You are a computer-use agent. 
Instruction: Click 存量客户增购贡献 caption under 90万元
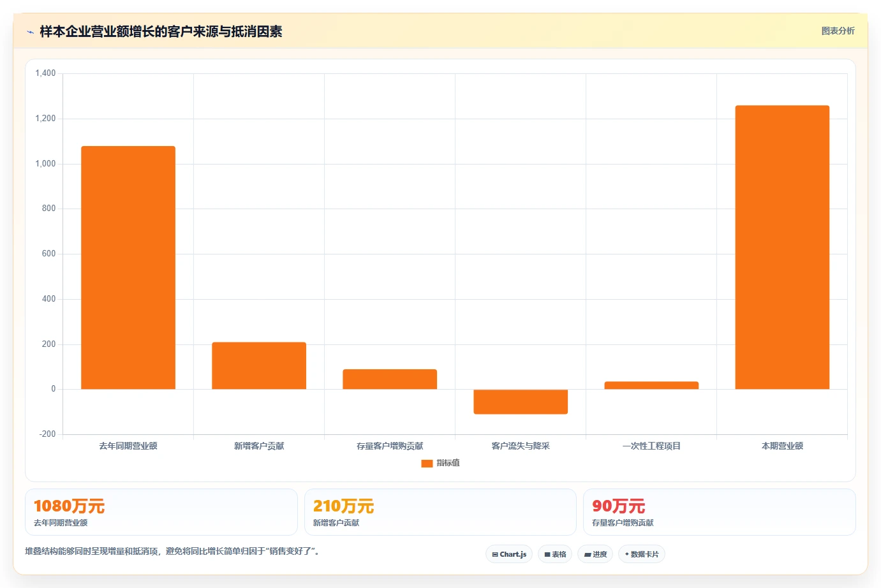(623, 523)
